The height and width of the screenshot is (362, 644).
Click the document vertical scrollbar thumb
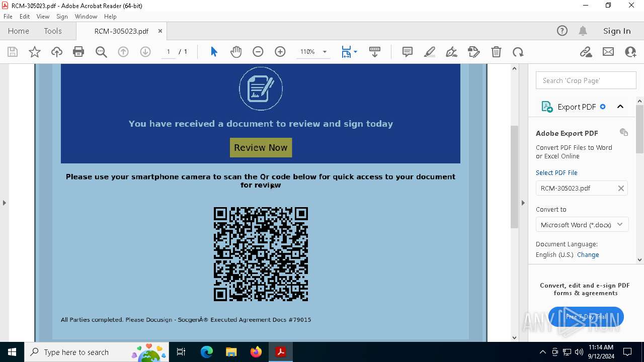pos(514,176)
